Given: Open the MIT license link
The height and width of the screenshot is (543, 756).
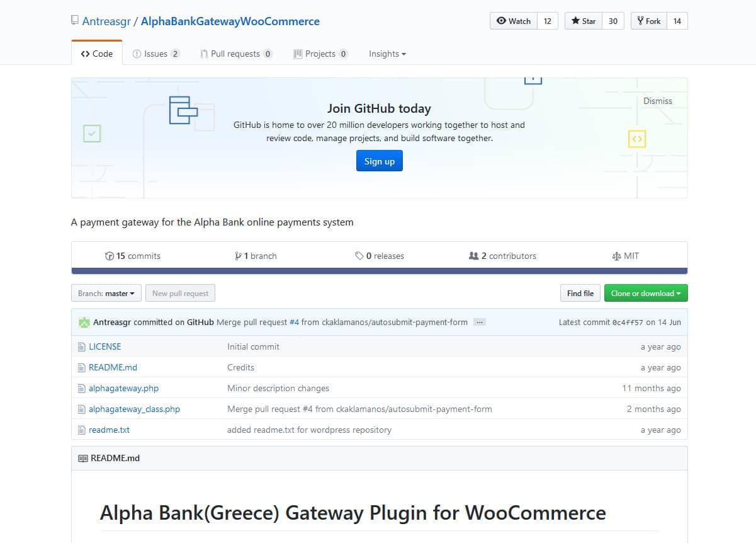Looking at the screenshot, I should pyautogui.click(x=625, y=256).
